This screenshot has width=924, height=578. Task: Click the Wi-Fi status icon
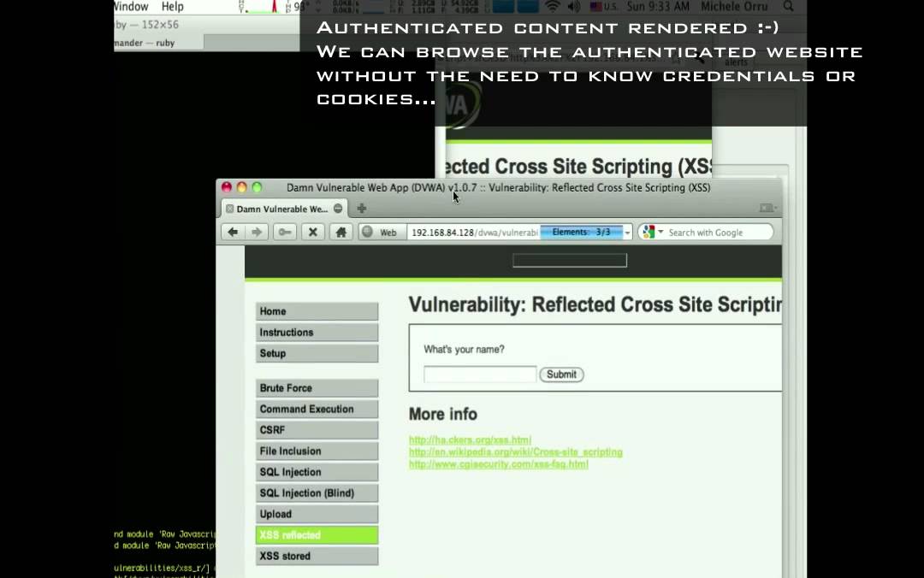tap(552, 7)
